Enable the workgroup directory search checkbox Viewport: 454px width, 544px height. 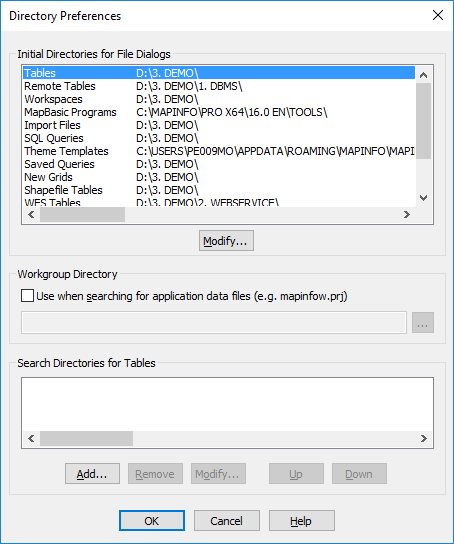(27, 296)
